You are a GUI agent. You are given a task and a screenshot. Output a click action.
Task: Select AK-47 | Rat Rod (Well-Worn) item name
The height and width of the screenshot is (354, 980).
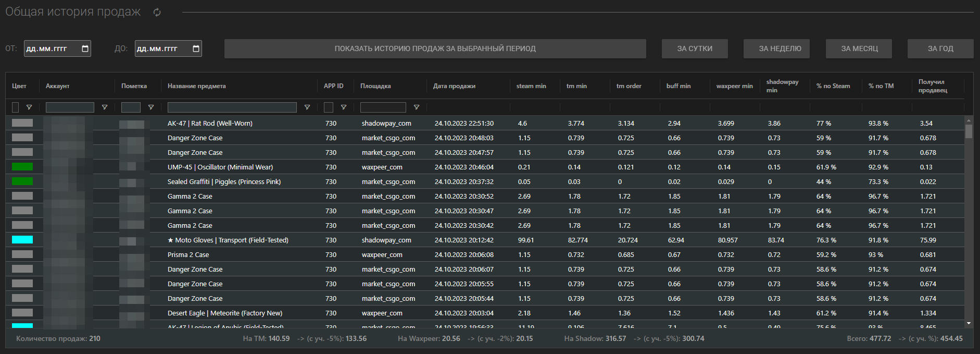click(x=210, y=124)
